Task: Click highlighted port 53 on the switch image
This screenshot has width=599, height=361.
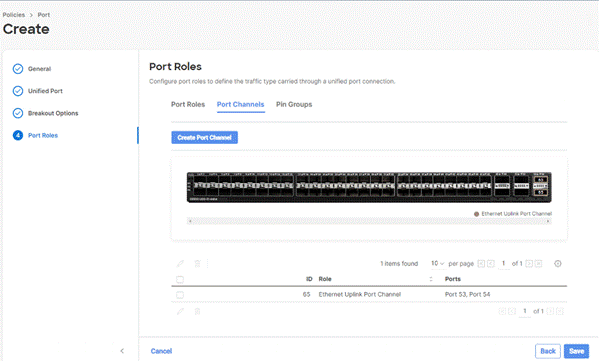Action: coord(540,180)
